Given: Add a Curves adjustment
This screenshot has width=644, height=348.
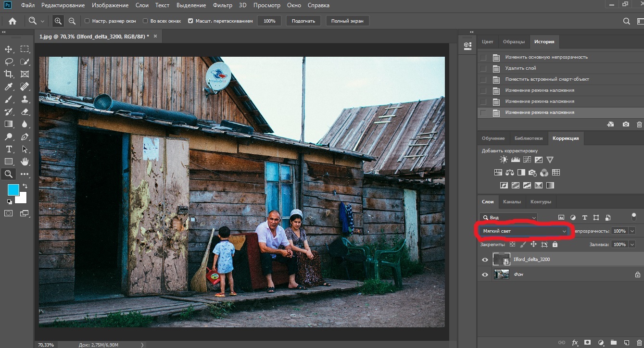Looking at the screenshot, I should coord(527,160).
